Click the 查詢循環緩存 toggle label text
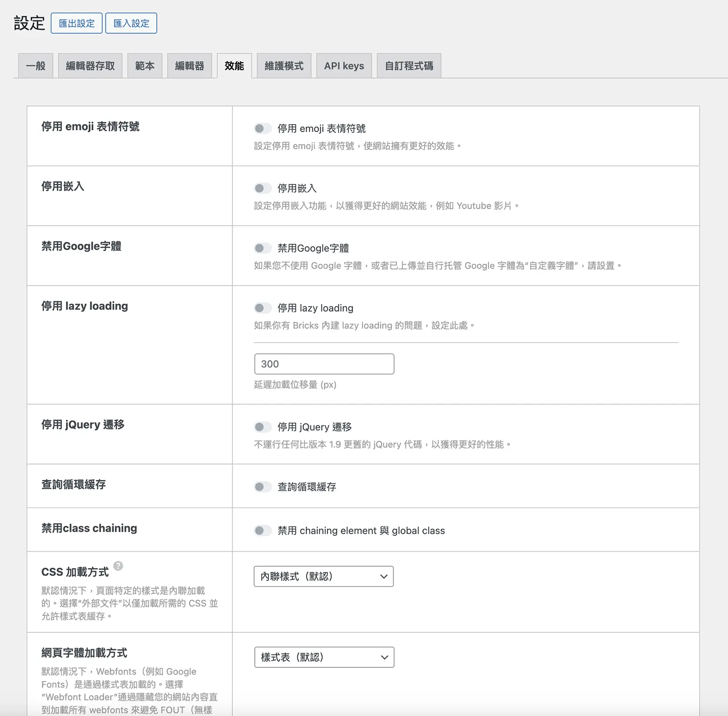The width and height of the screenshot is (728, 716). 307,487
